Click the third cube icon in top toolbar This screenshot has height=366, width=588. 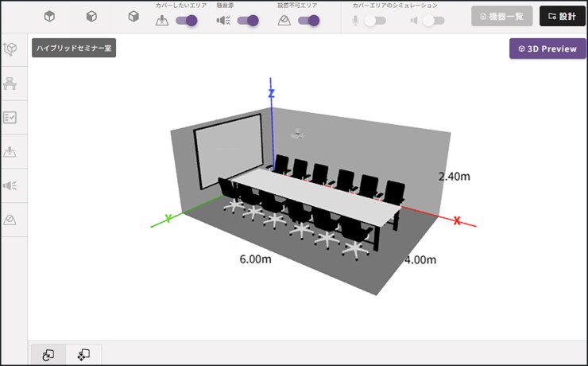click(134, 17)
